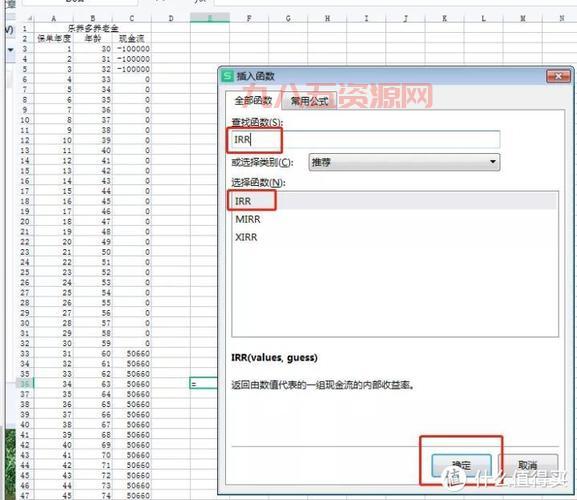Select column G header
577x500 pixels.
pyautogui.click(x=288, y=18)
